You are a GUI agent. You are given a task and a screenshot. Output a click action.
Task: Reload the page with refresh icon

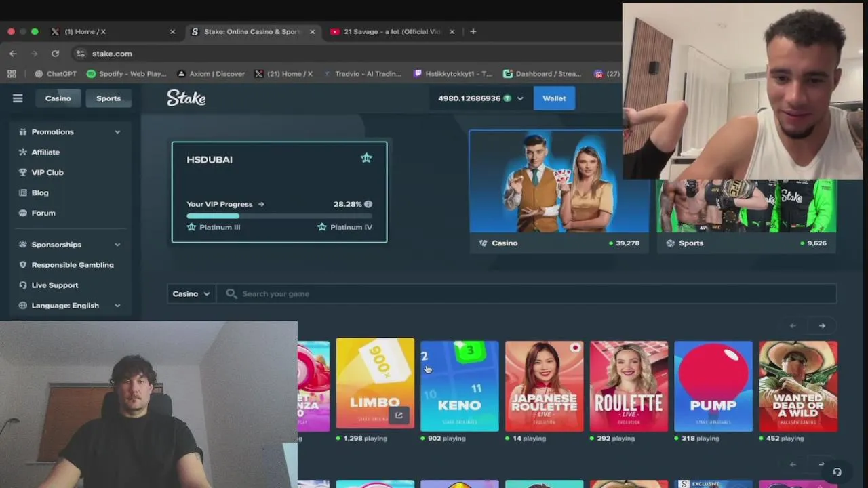pos(56,54)
